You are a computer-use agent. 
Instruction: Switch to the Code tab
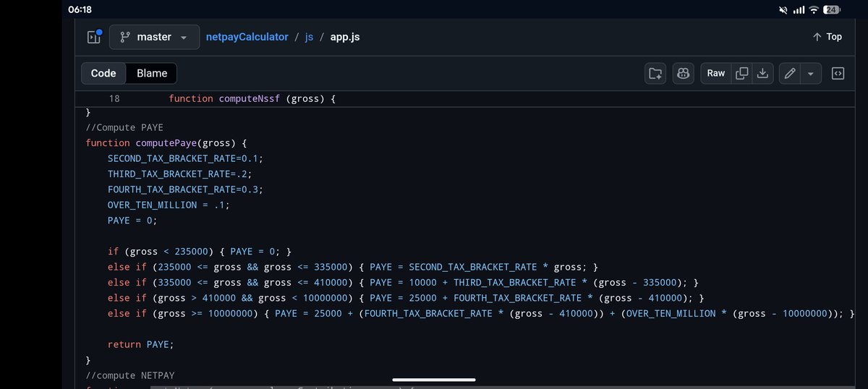tap(103, 73)
